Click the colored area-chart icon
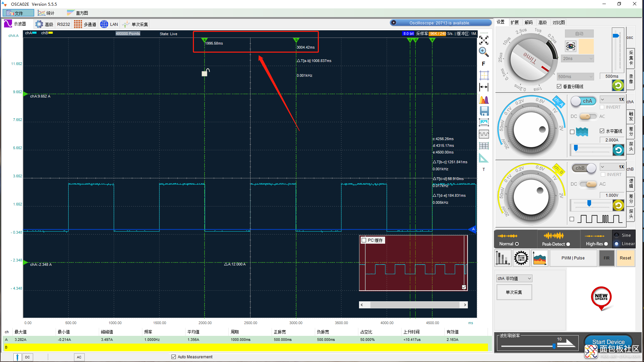The image size is (644, 362). (540, 258)
